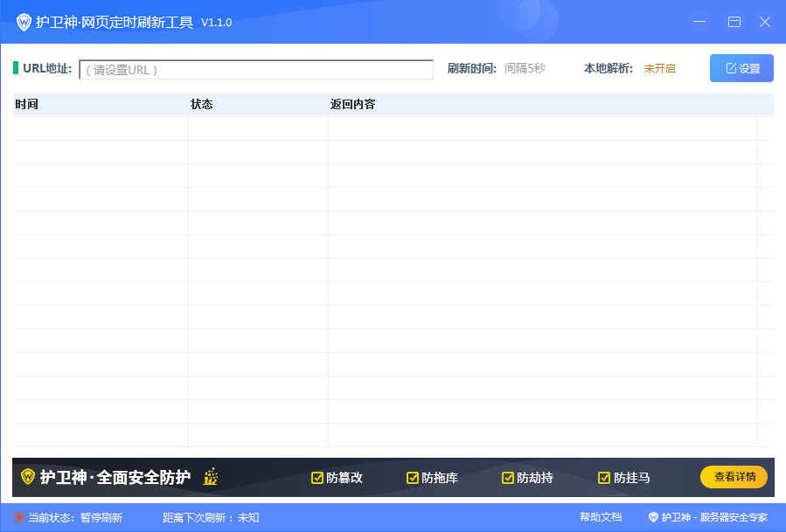
Task: Click the shield logo in the banner
Action: [28, 477]
